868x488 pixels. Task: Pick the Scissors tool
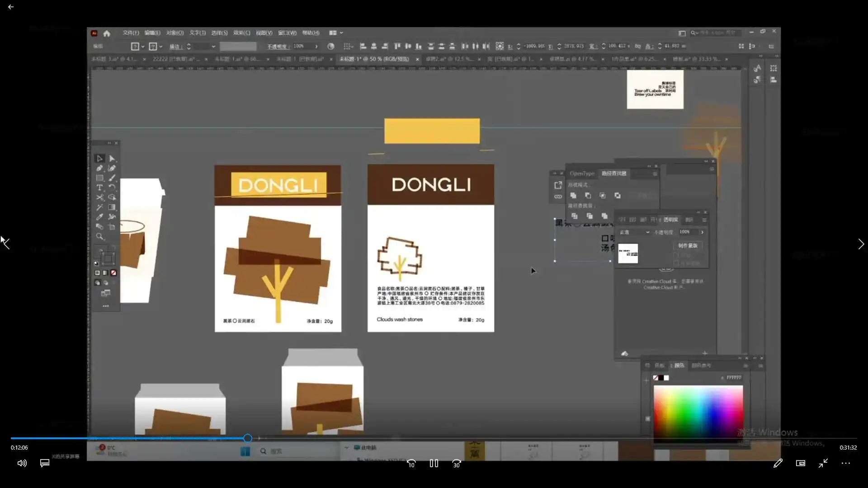(x=99, y=197)
